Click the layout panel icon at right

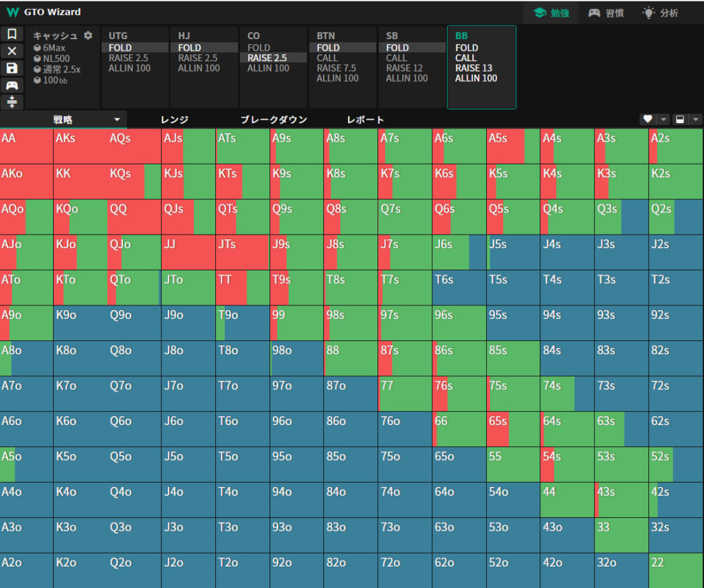click(681, 119)
